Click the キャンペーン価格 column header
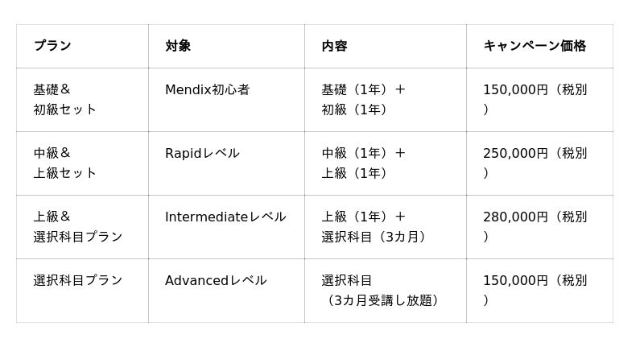The image size is (644, 347). pyautogui.click(x=539, y=46)
